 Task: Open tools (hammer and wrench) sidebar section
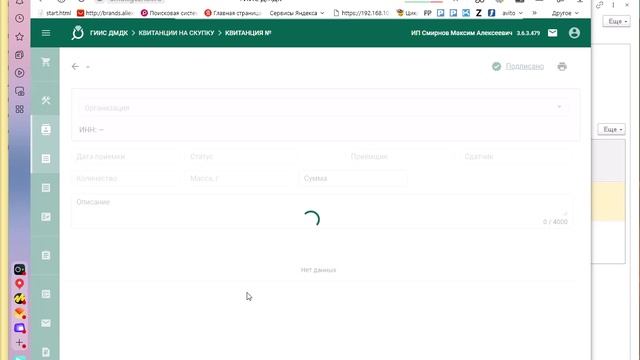46,100
